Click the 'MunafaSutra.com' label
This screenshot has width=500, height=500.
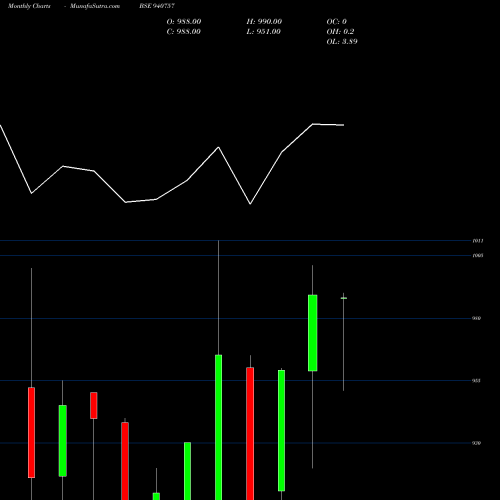click(x=95, y=6)
